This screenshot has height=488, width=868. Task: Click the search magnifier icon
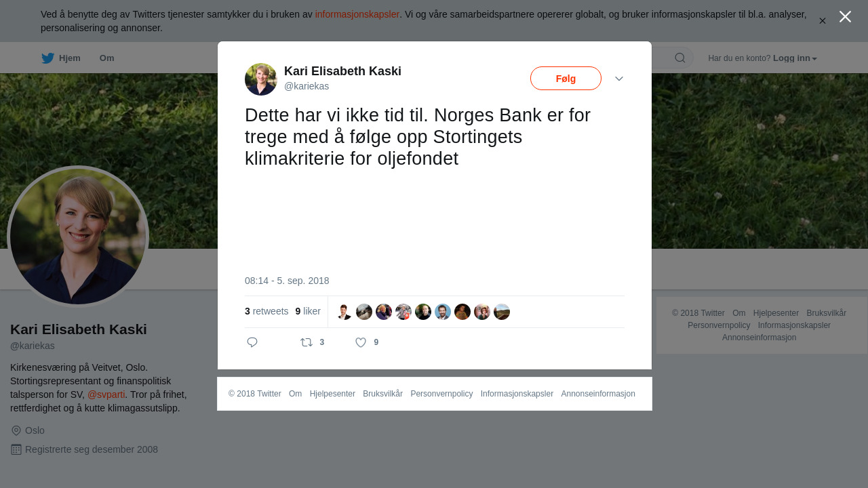pyautogui.click(x=680, y=58)
